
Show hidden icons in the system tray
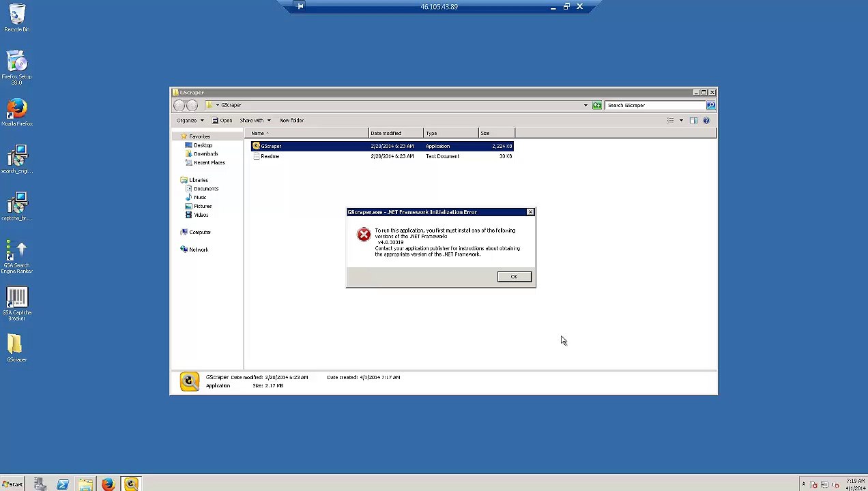pyautogui.click(x=803, y=484)
